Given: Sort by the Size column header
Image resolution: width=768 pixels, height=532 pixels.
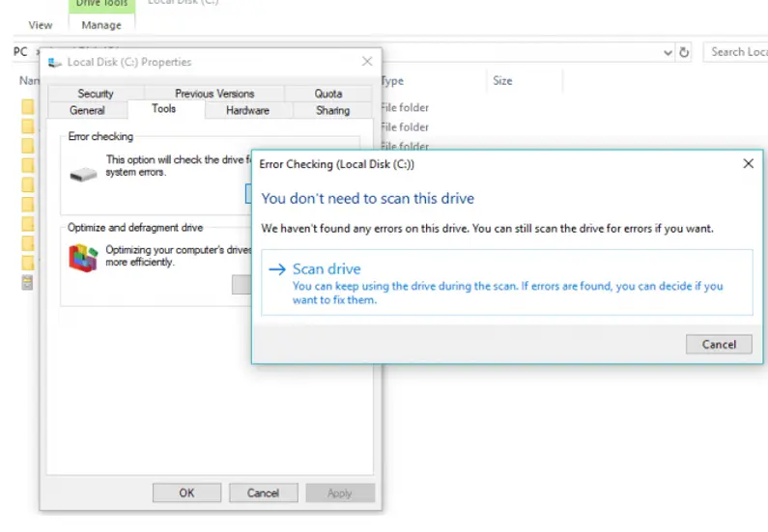Looking at the screenshot, I should tap(502, 81).
